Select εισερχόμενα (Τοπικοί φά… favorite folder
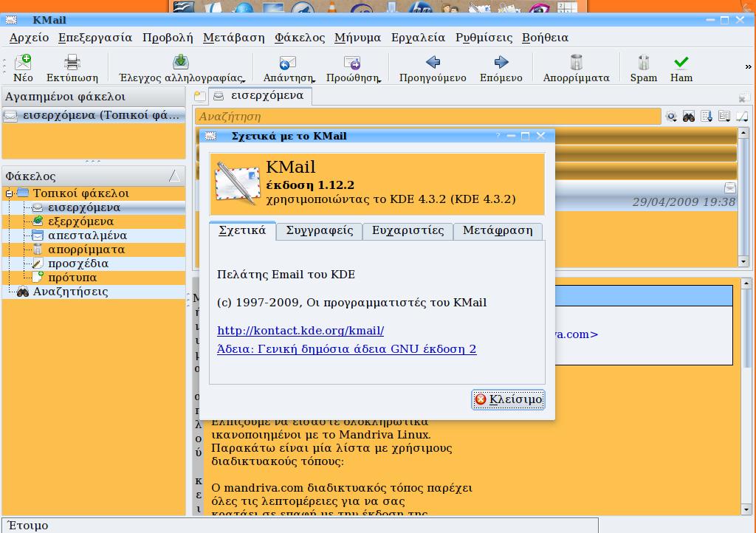Screen dimensions: 756x533 point(94,116)
